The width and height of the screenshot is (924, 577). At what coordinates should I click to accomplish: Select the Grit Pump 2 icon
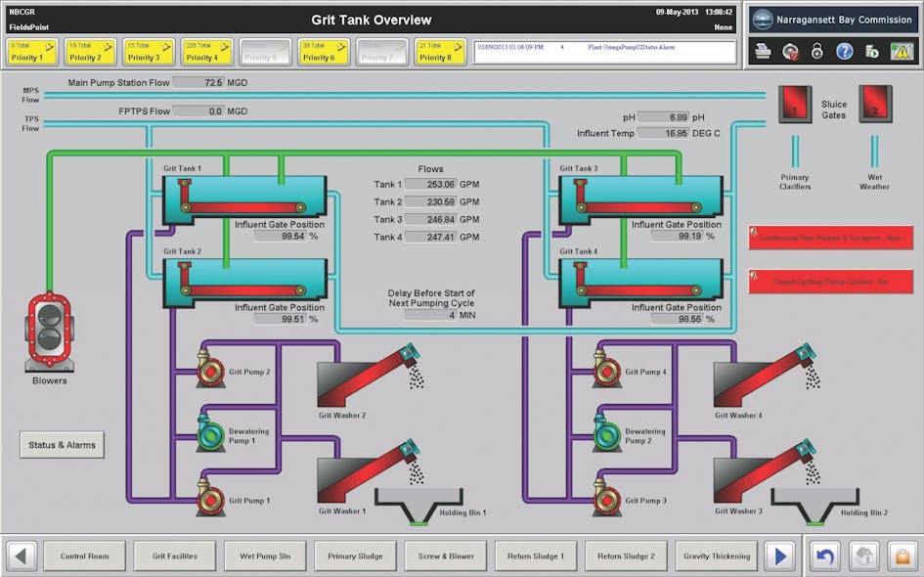(210, 371)
